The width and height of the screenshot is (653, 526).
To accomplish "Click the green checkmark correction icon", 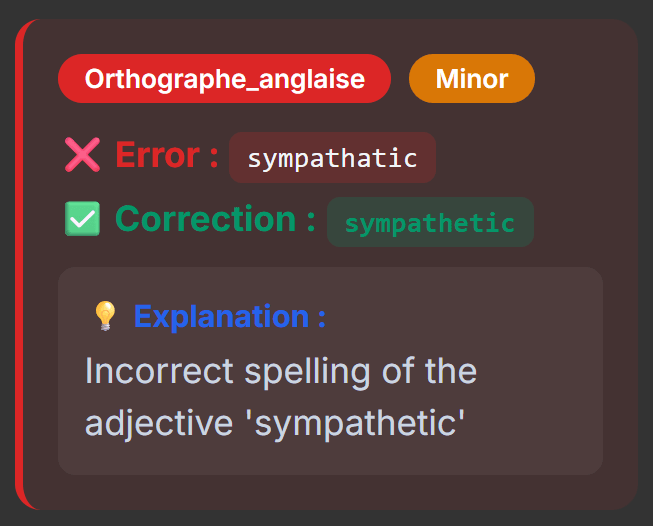I will click(82, 219).
